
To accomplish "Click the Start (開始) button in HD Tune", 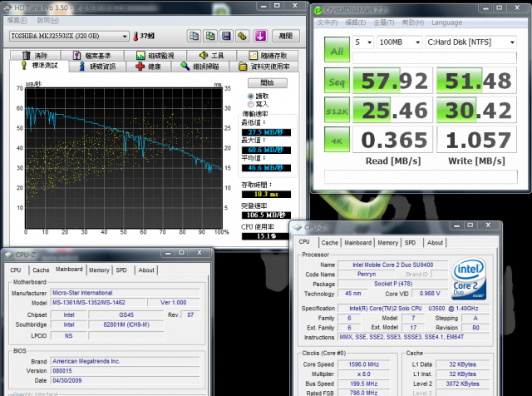I will click(268, 83).
